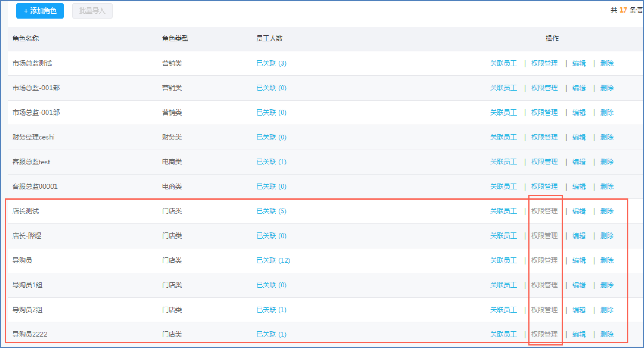644x348 pixels.
Task: Click the 角色名称 column header
Action: (26, 39)
